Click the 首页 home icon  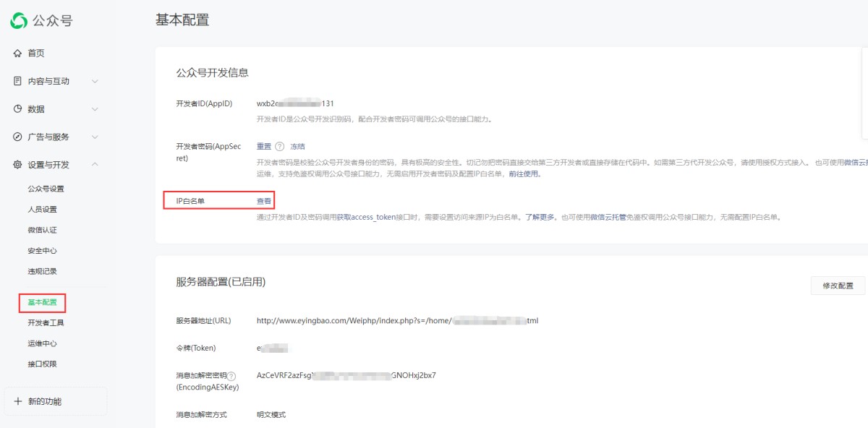click(17, 54)
